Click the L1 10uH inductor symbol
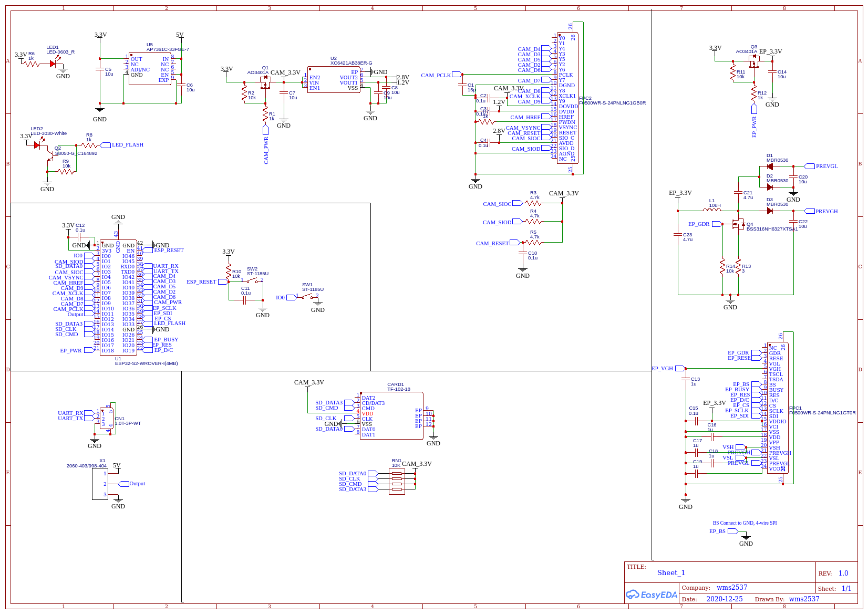868x615 pixels. click(712, 210)
